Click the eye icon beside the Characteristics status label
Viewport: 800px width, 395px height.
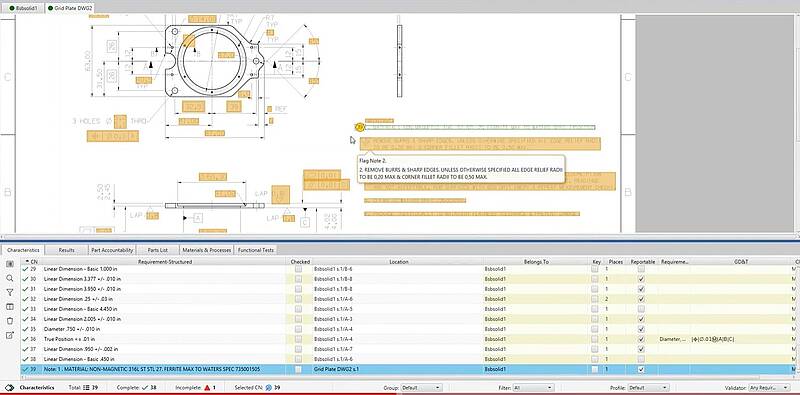(10, 387)
